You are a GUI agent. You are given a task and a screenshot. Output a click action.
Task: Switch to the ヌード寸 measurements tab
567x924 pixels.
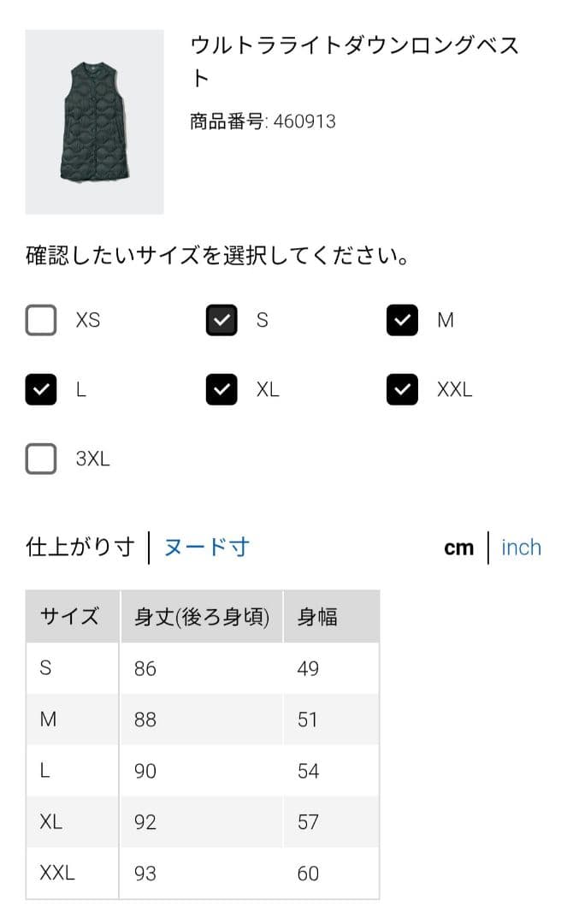pyautogui.click(x=204, y=547)
